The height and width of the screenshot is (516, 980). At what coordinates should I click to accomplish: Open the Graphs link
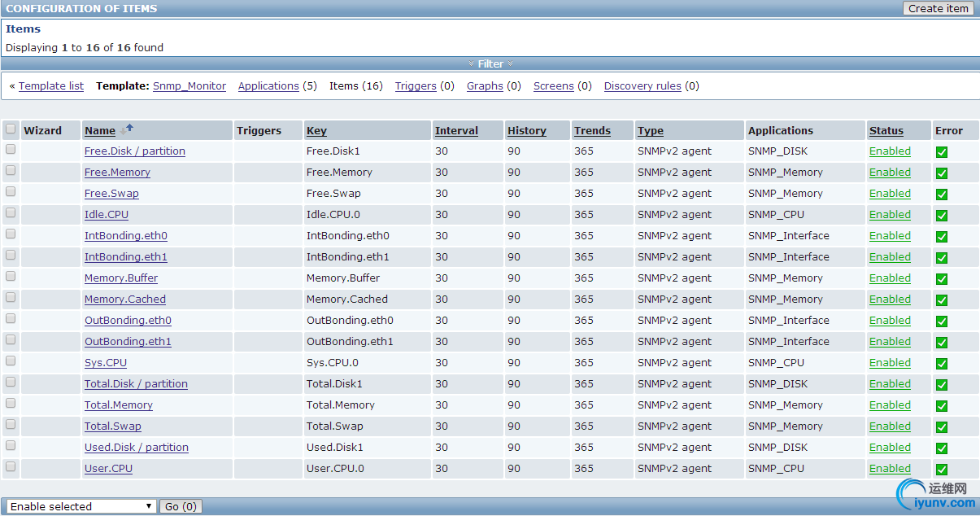click(x=485, y=85)
